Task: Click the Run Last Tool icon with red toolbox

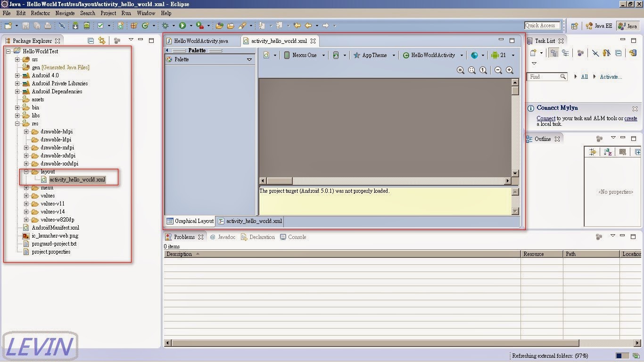Action: (200, 26)
